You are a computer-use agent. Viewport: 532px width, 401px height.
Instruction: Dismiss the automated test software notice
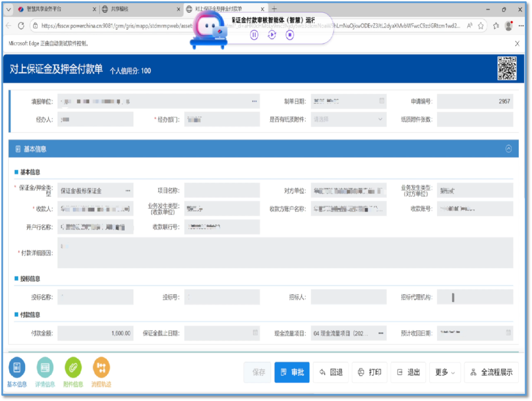(x=517, y=43)
